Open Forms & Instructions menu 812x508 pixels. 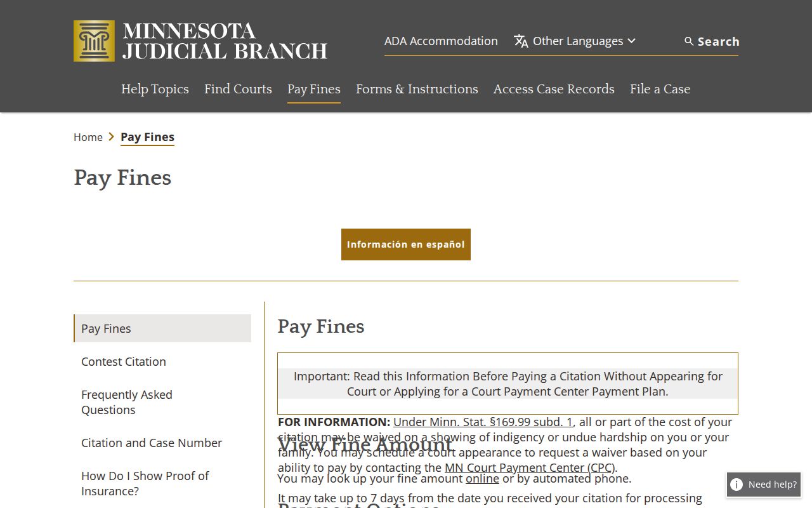coord(417,89)
